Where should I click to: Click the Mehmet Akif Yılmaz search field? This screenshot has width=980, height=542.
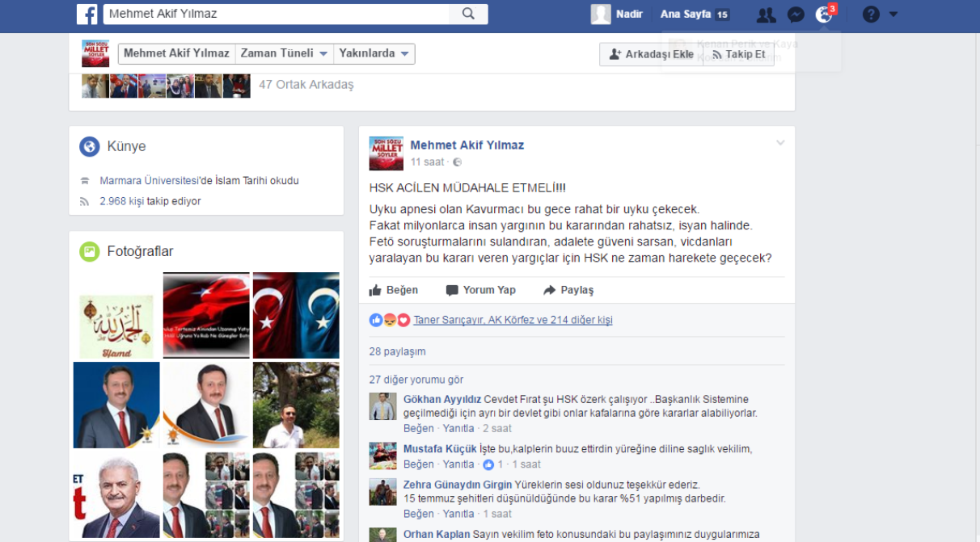click(276, 14)
